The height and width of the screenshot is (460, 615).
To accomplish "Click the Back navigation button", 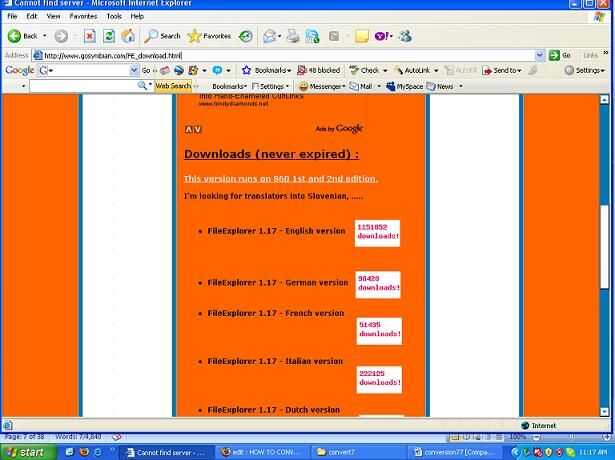I will coord(22,36).
